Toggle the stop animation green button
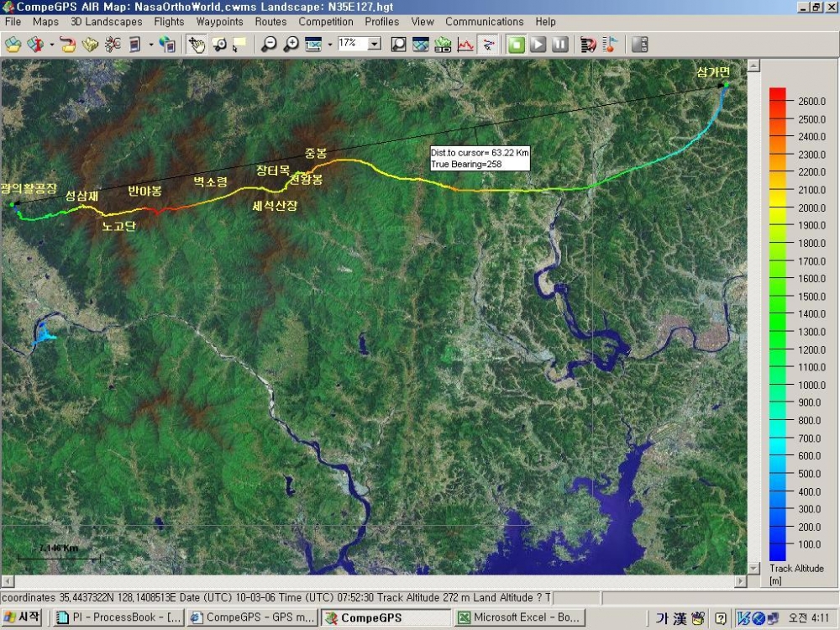The height and width of the screenshot is (630, 840). coord(516,44)
